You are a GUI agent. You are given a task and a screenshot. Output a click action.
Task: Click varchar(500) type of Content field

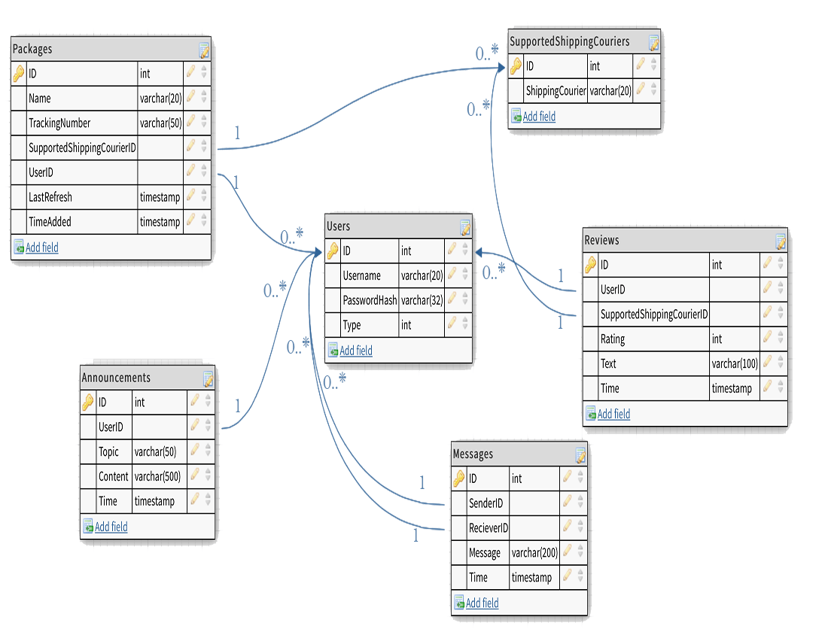pos(158,476)
